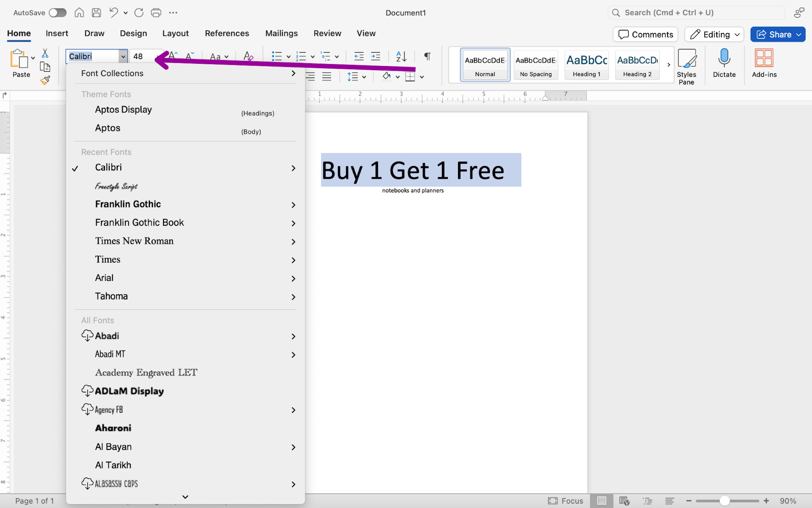This screenshot has height=508, width=812.
Task: Click the Save icon
Action: pos(96,13)
